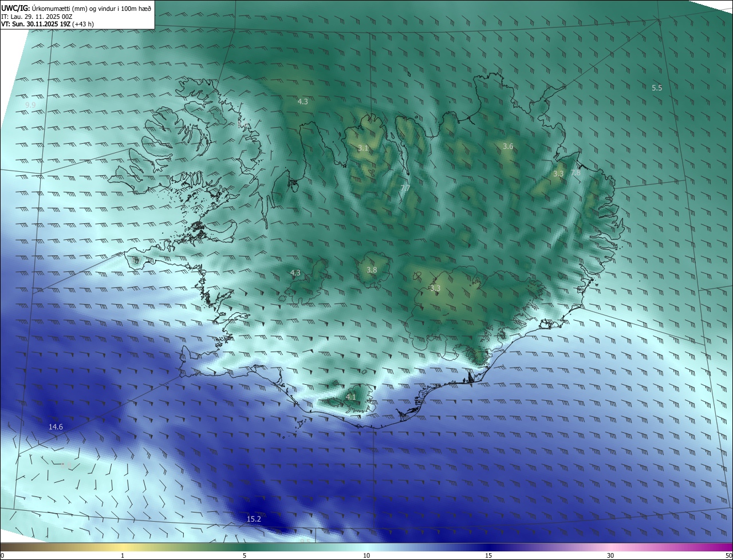Click the title "Úrkomumætti (mm) og vindur i 100m hæð"

92,8
